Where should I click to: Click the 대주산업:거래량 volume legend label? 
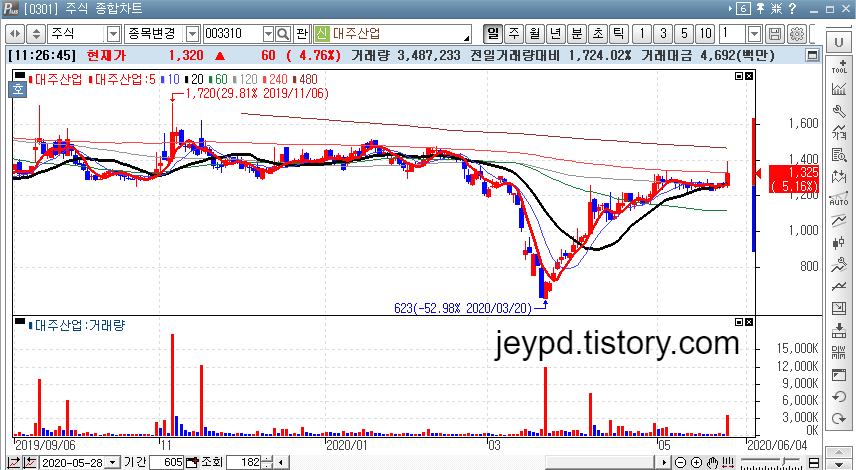[76, 326]
